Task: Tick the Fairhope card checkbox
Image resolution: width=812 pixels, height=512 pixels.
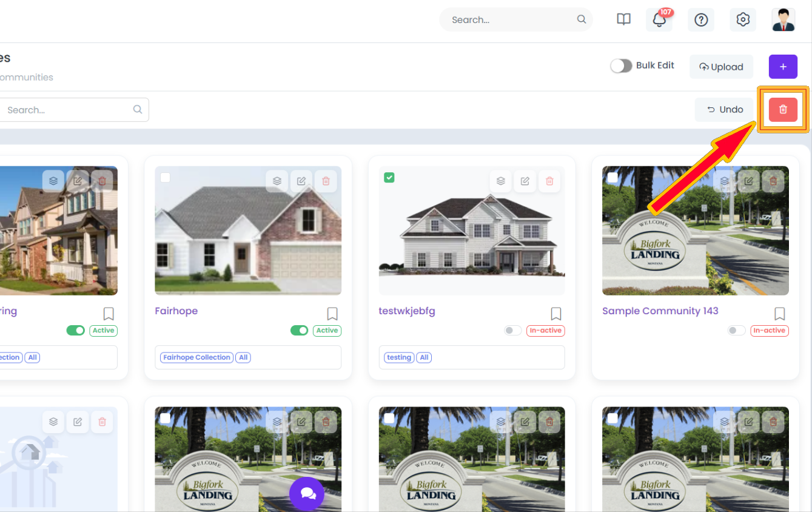Action: tap(165, 177)
